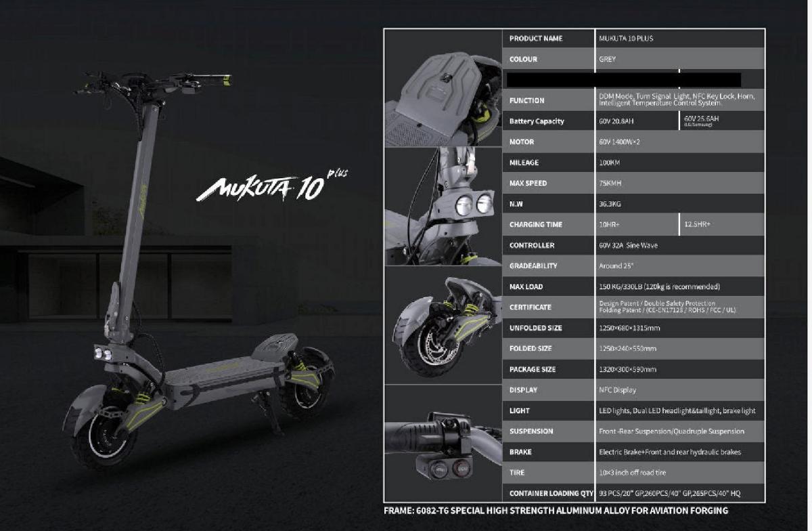Open the wheel and suspension close-up photo
812x531 pixels.
[444, 325]
